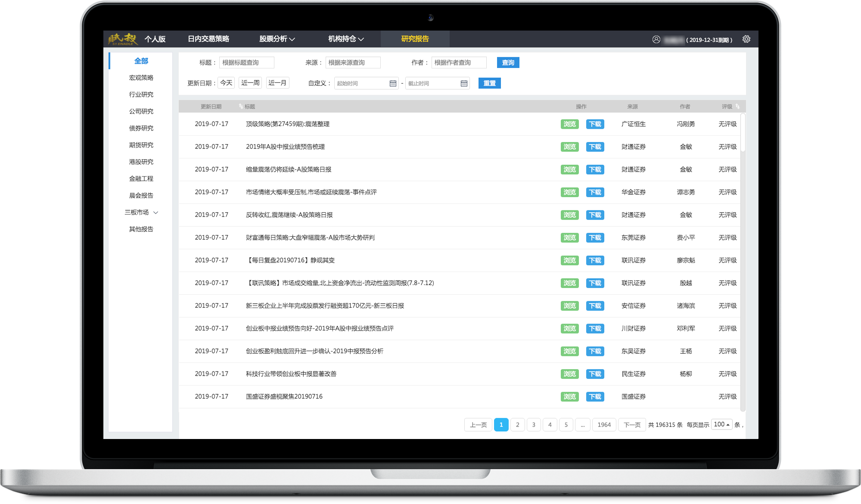861x504 pixels.
Task: Download the 联讯策略 liquidity weekly report
Action: 595,283
